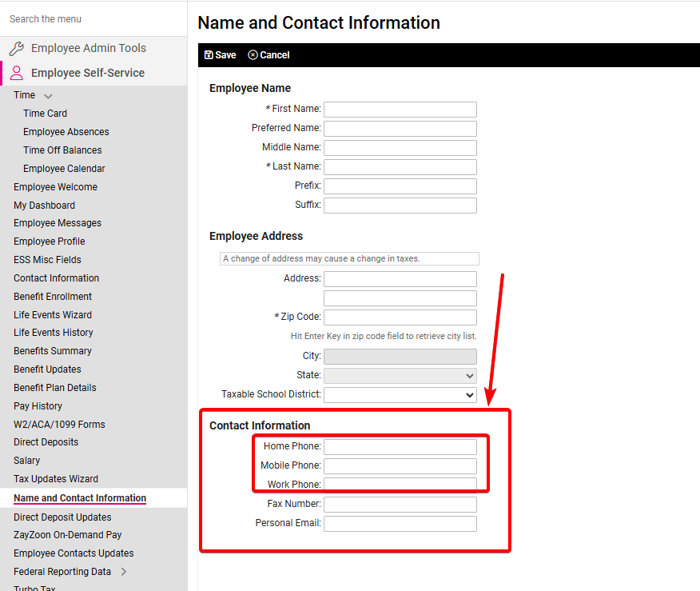Open ZayZoon On-Demand Pay
Viewport: 700px width, 591px height.
tap(67, 535)
